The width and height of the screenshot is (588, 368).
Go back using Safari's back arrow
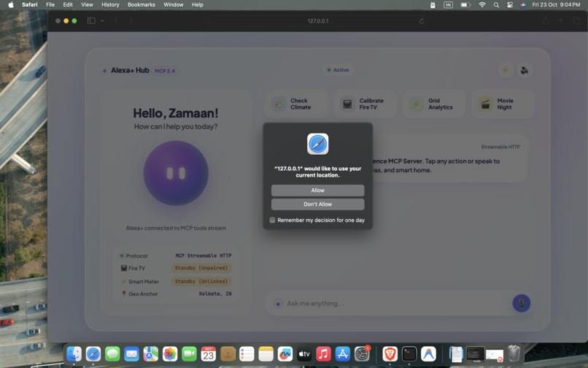(x=116, y=20)
